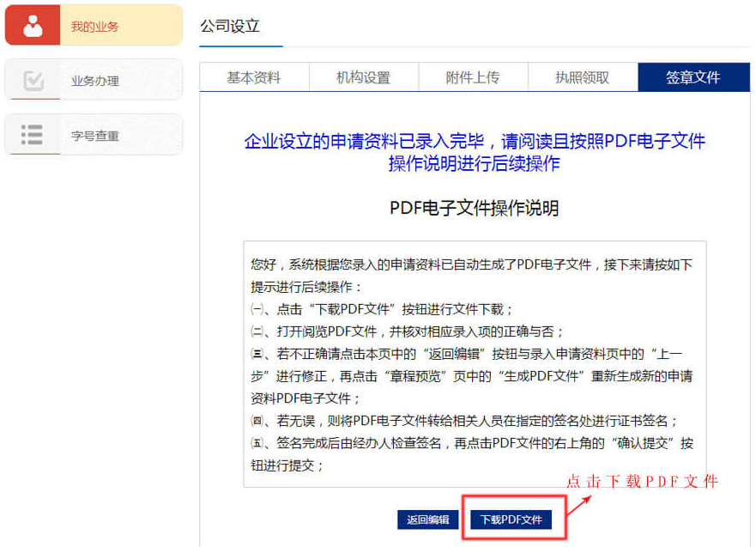
Task: Select the active 签章文件 tab
Action: [x=692, y=76]
